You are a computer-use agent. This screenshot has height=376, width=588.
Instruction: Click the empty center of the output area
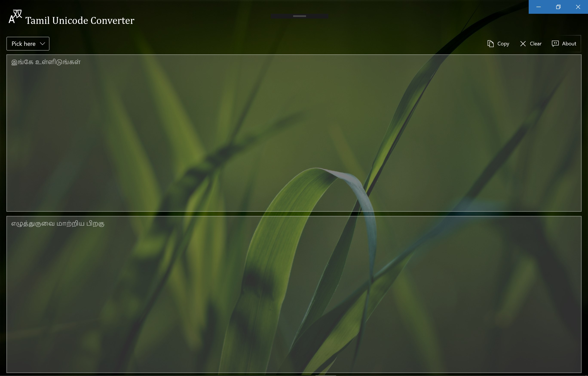(x=294, y=294)
